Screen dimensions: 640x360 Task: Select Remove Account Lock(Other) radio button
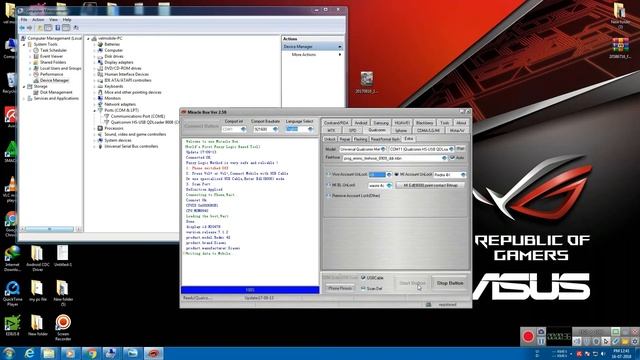coord(328,196)
